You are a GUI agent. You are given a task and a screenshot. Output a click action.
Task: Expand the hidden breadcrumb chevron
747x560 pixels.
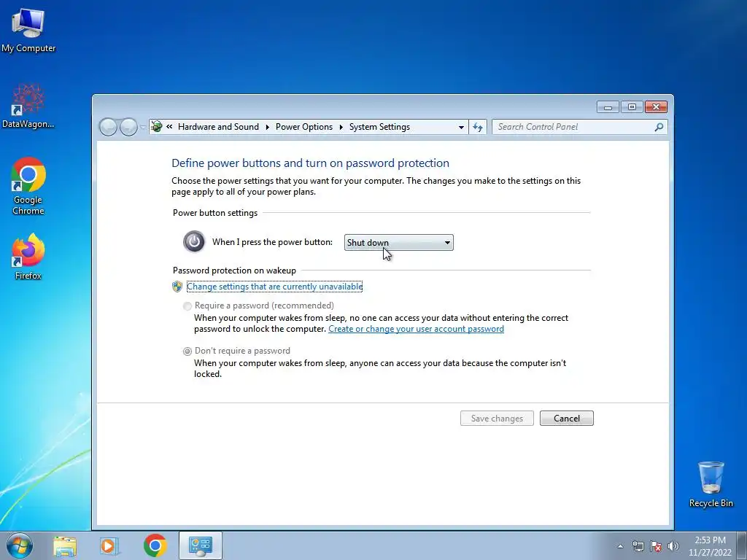[169, 127]
